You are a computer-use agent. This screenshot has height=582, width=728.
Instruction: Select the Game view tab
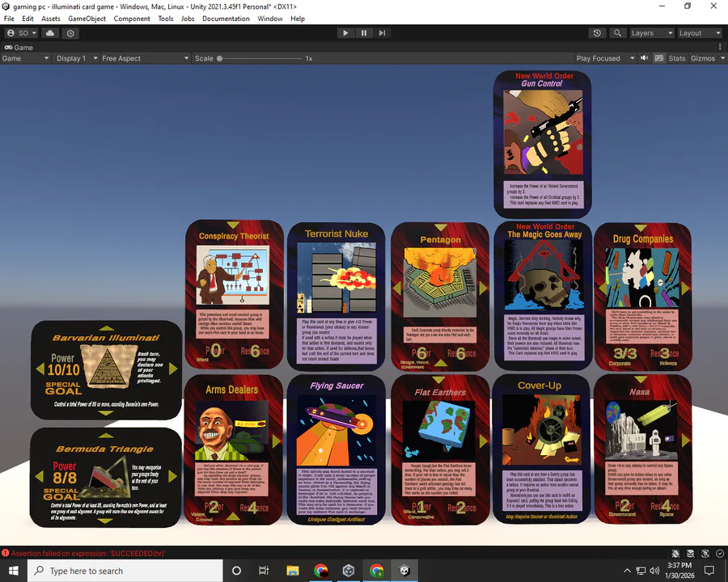pos(19,48)
